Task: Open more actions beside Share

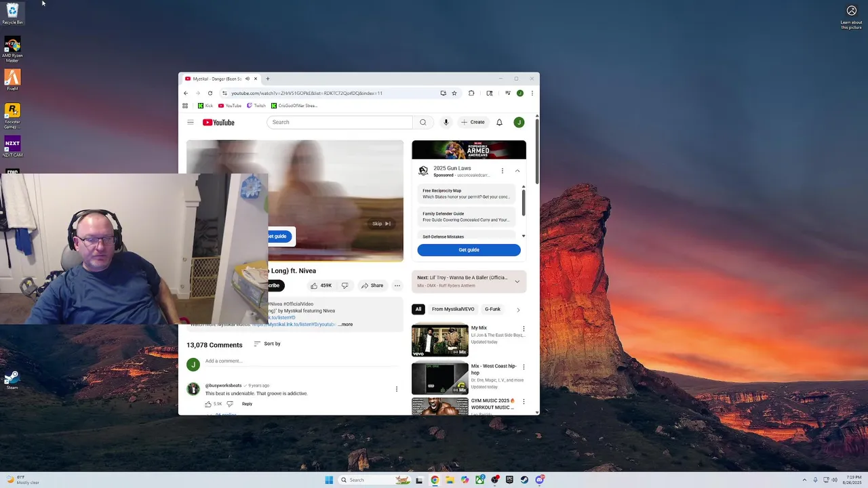Action: point(397,285)
